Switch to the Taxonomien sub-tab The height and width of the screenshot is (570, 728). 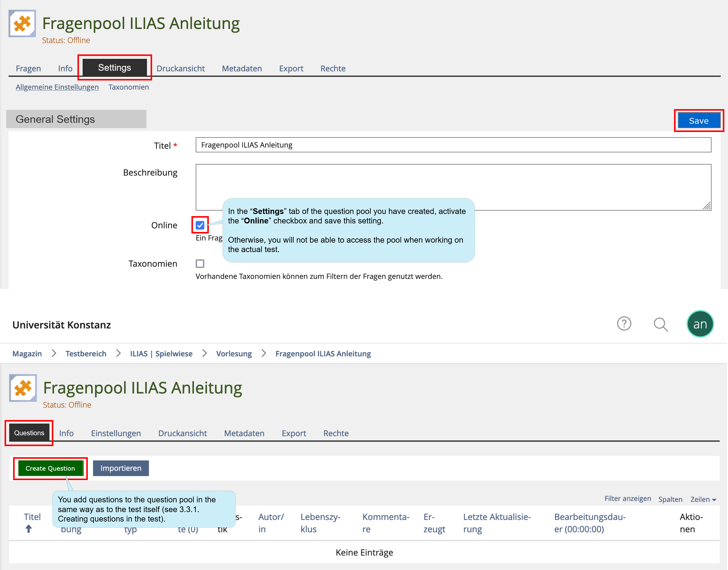click(129, 87)
